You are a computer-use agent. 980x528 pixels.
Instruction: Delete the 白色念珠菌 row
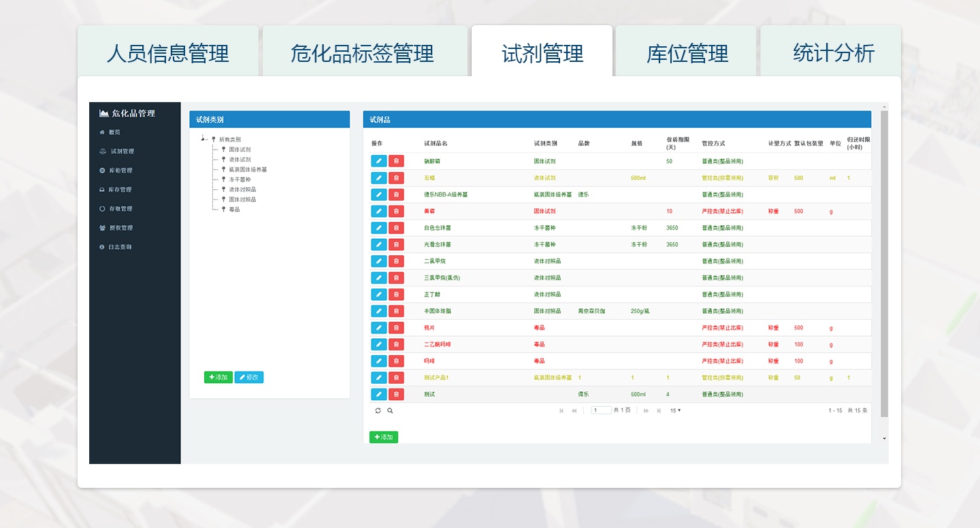(396, 228)
